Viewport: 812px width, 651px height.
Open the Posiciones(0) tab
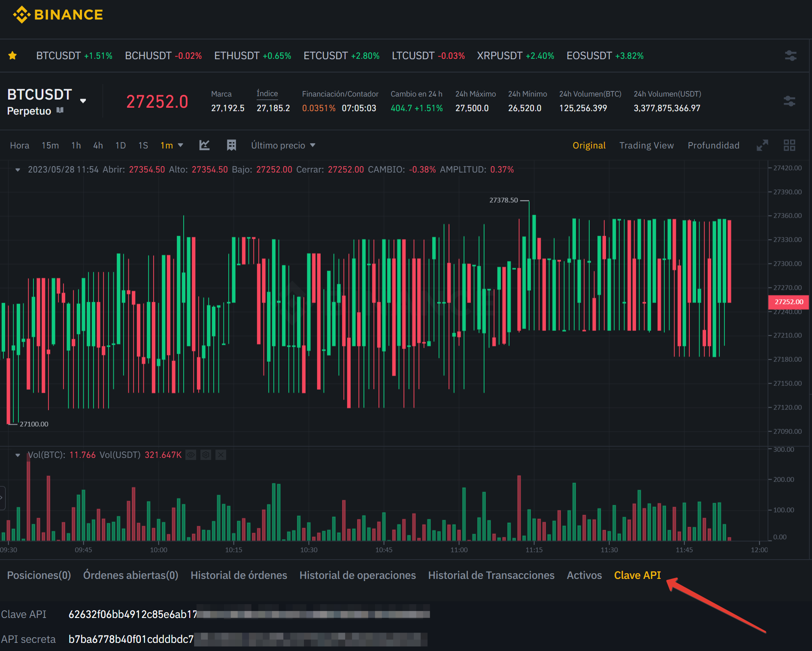pyautogui.click(x=39, y=575)
